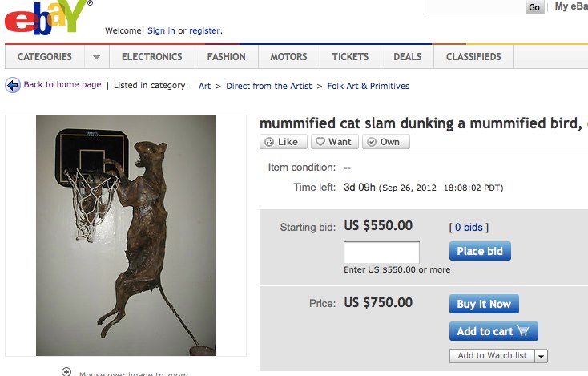
Task: Open the Deals tab
Action: [408, 57]
